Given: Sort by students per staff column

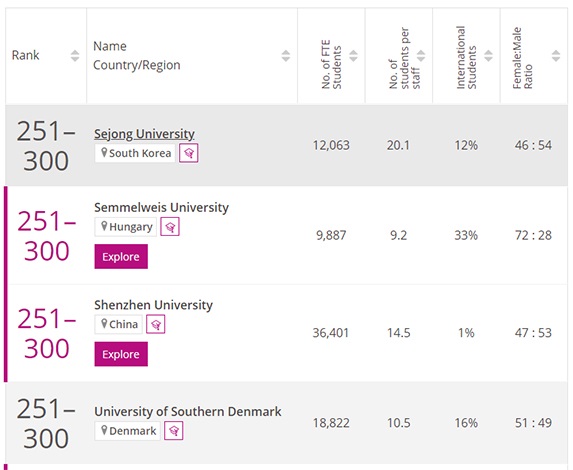Looking at the screenshot, I should (421, 56).
